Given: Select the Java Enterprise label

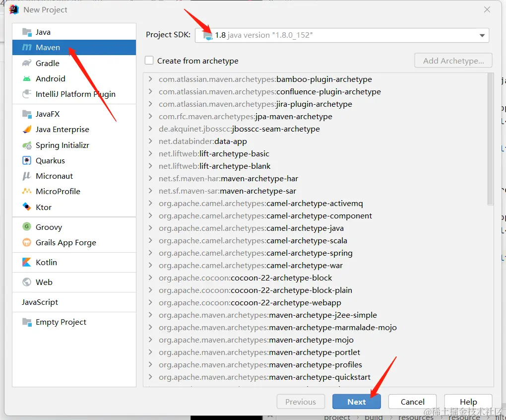Looking at the screenshot, I should 63,130.
